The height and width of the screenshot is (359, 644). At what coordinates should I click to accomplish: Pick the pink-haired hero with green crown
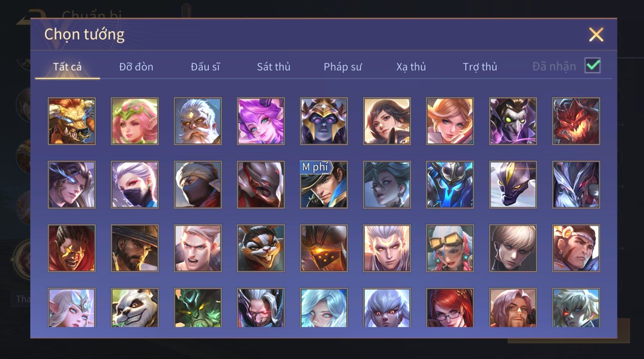point(135,121)
